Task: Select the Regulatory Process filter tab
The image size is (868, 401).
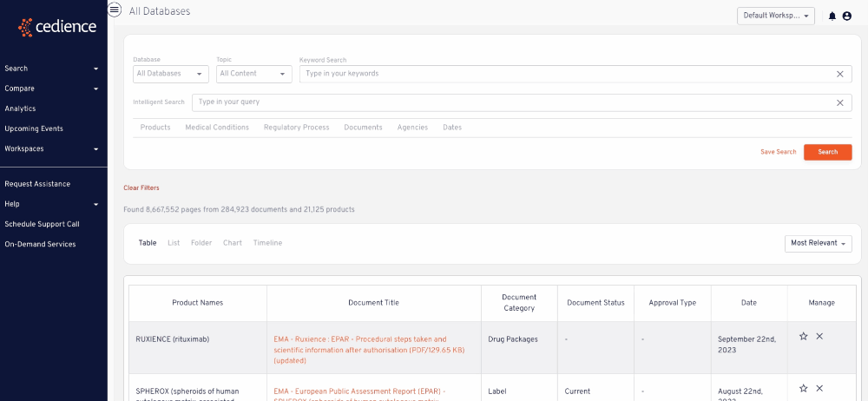Action: click(x=297, y=128)
